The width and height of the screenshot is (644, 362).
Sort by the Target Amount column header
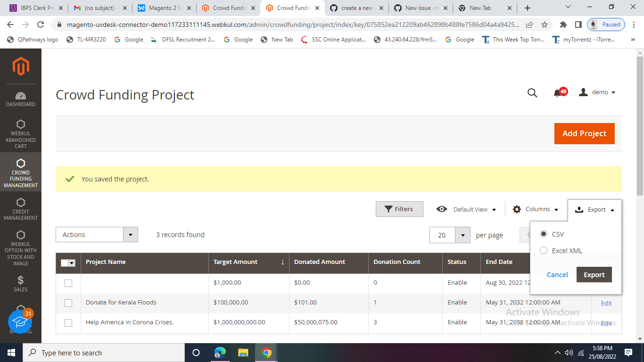pos(248,262)
